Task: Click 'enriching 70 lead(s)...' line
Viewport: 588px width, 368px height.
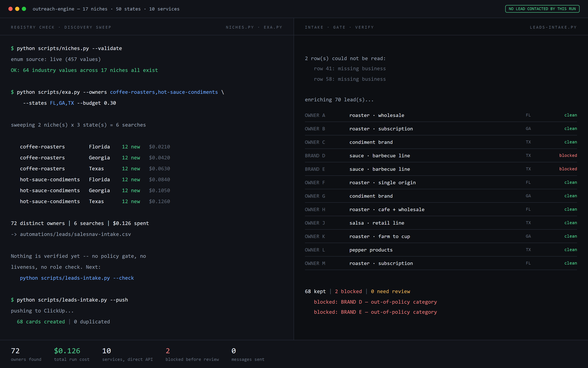Action: [339, 99]
